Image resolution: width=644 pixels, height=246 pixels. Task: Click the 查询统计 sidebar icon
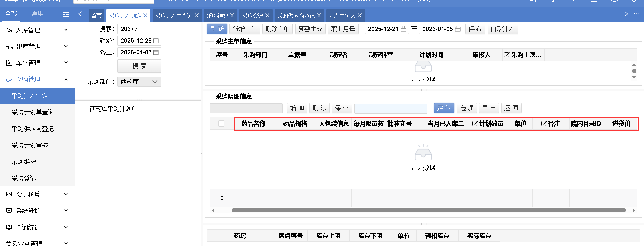click(9, 227)
